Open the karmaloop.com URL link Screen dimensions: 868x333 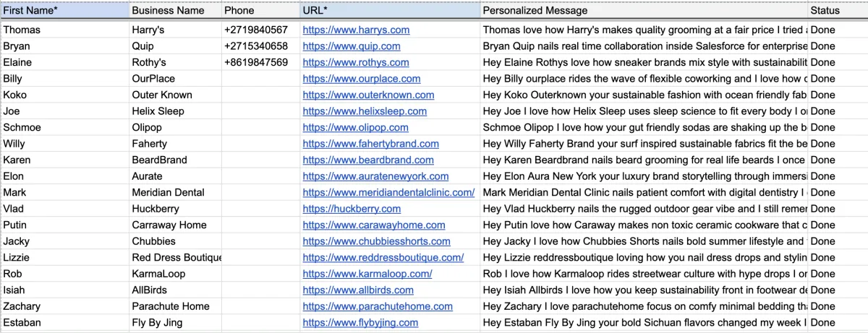(x=367, y=274)
